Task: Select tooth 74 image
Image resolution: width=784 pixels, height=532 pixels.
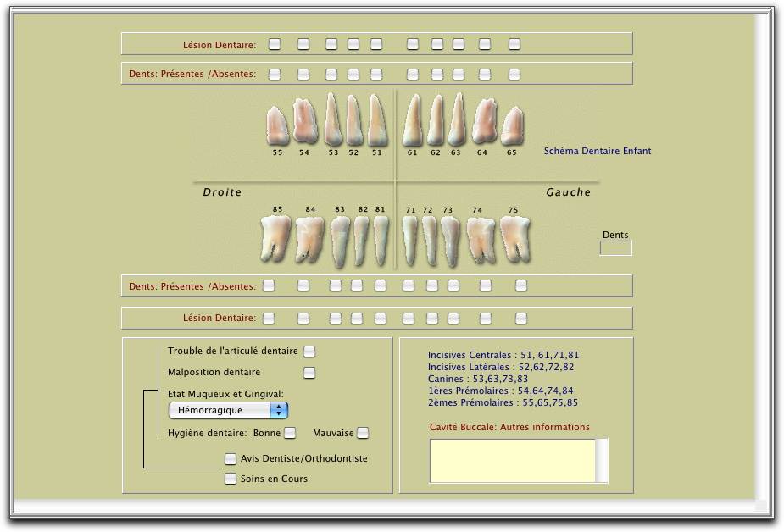Action: click(x=481, y=240)
